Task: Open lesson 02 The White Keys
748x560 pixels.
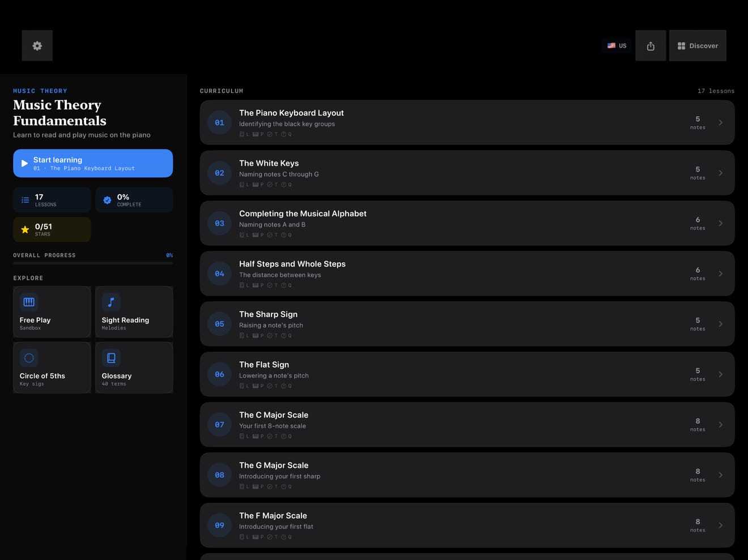Action: [x=467, y=173]
